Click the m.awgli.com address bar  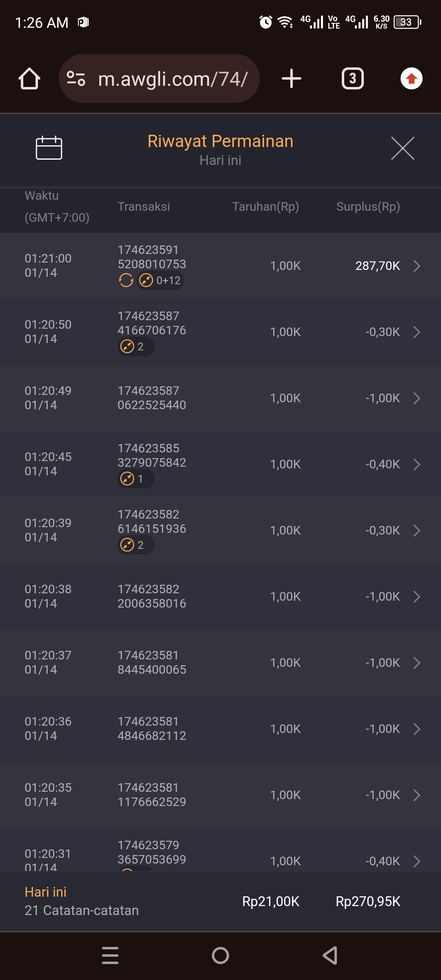(173, 79)
